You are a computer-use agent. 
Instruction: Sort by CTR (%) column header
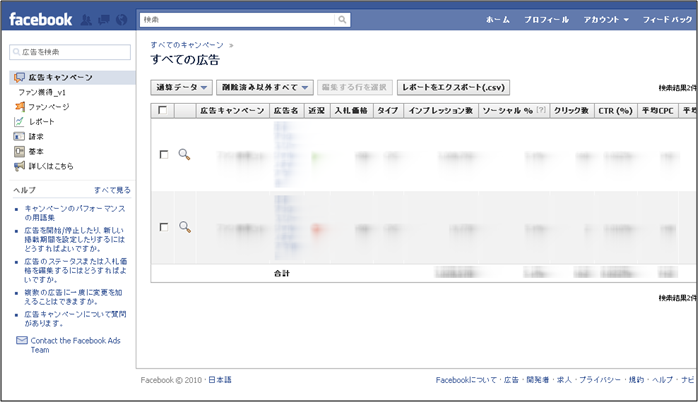pos(615,110)
